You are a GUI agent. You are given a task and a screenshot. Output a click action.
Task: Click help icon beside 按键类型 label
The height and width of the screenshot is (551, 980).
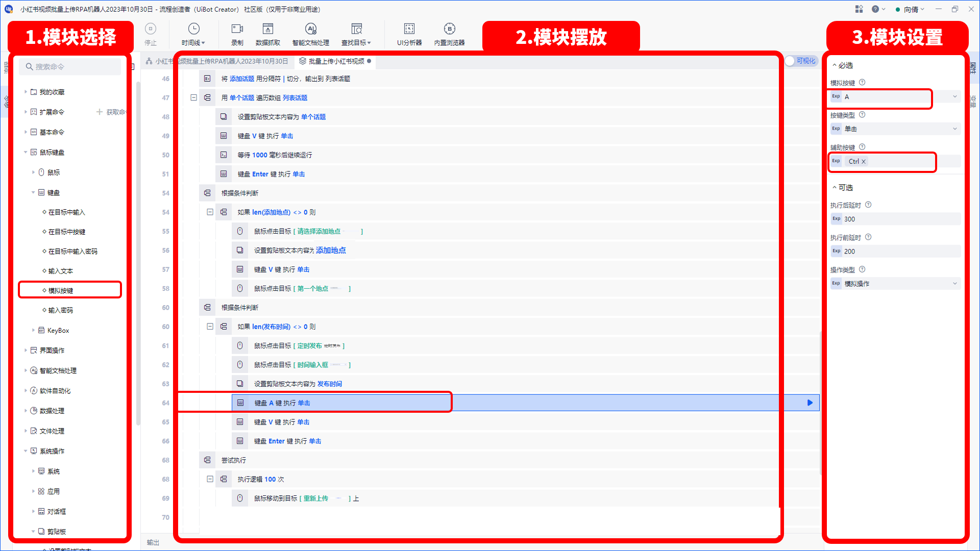[x=862, y=115]
